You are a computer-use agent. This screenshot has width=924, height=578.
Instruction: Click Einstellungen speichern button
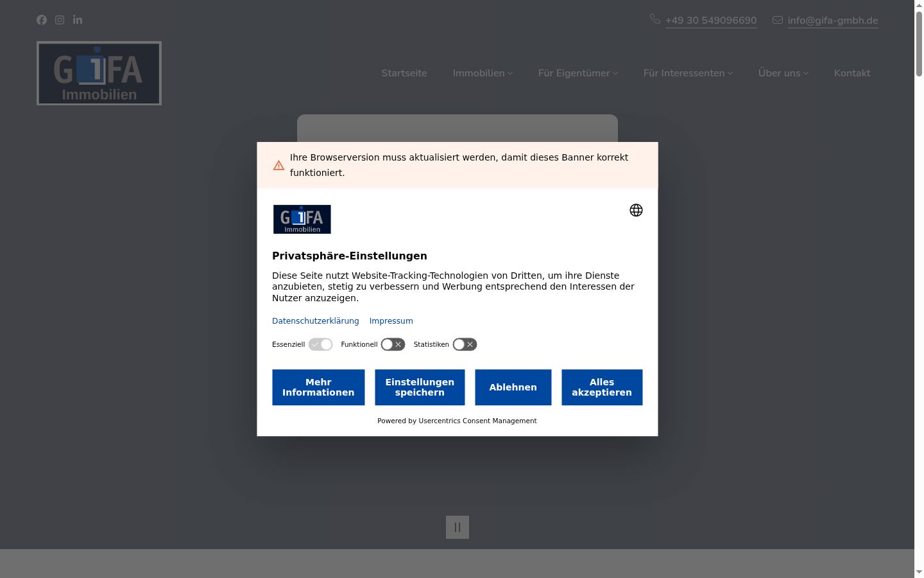(420, 387)
